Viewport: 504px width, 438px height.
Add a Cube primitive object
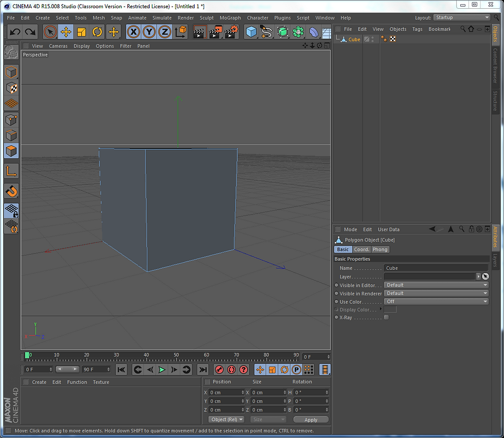tap(251, 32)
